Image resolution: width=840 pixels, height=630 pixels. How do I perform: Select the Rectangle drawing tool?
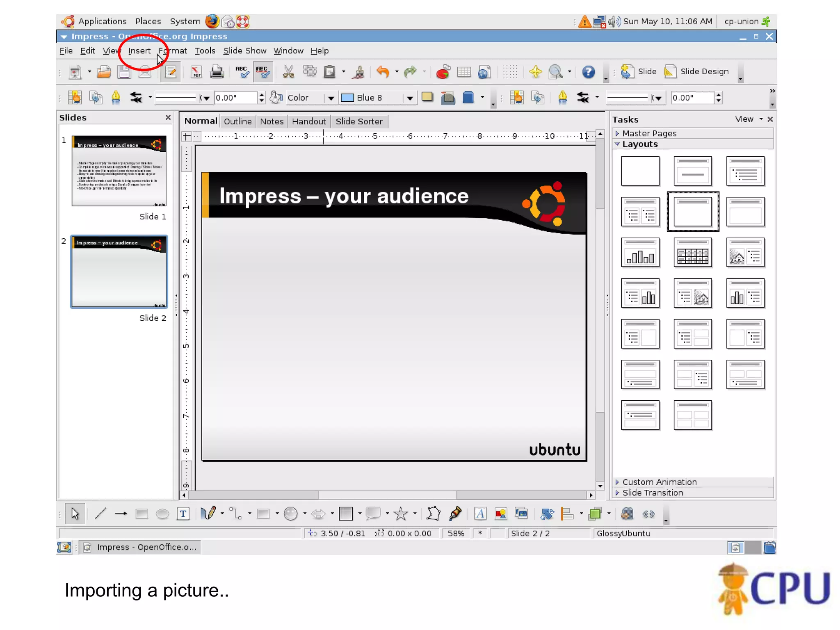click(142, 514)
